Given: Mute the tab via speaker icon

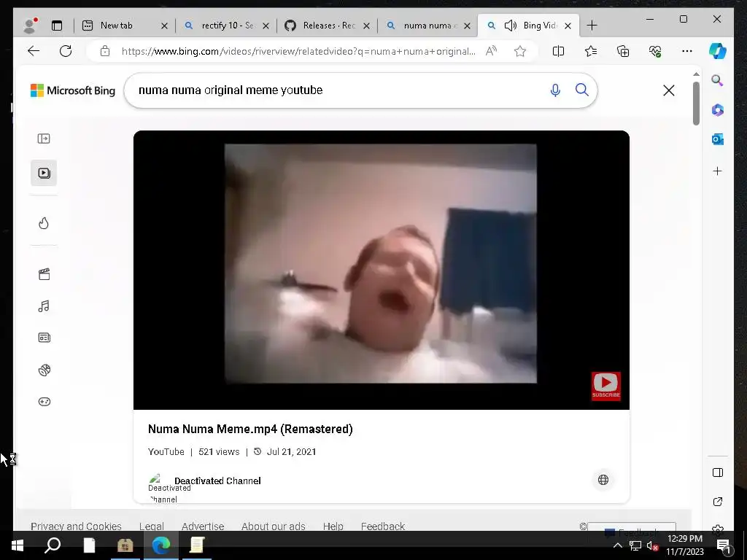Looking at the screenshot, I should click(510, 26).
